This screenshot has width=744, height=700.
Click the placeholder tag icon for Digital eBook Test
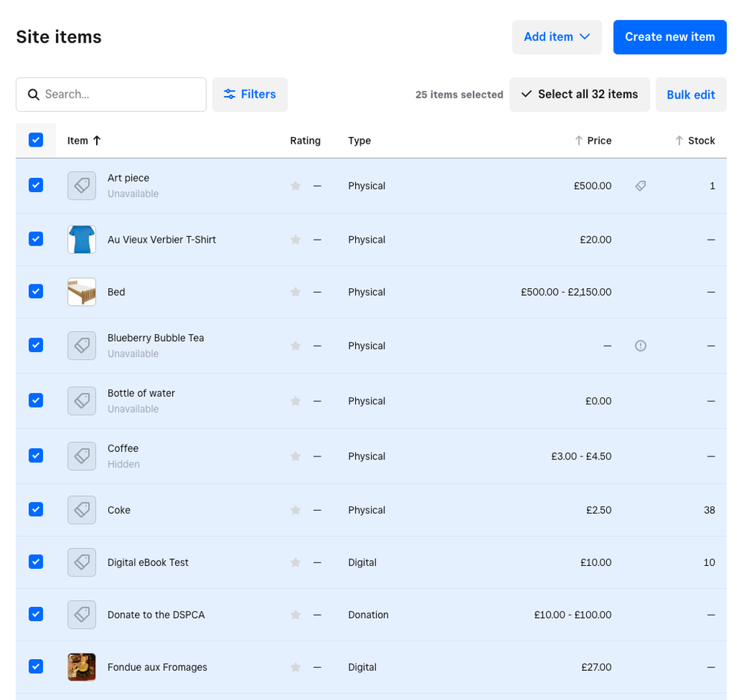tap(82, 562)
